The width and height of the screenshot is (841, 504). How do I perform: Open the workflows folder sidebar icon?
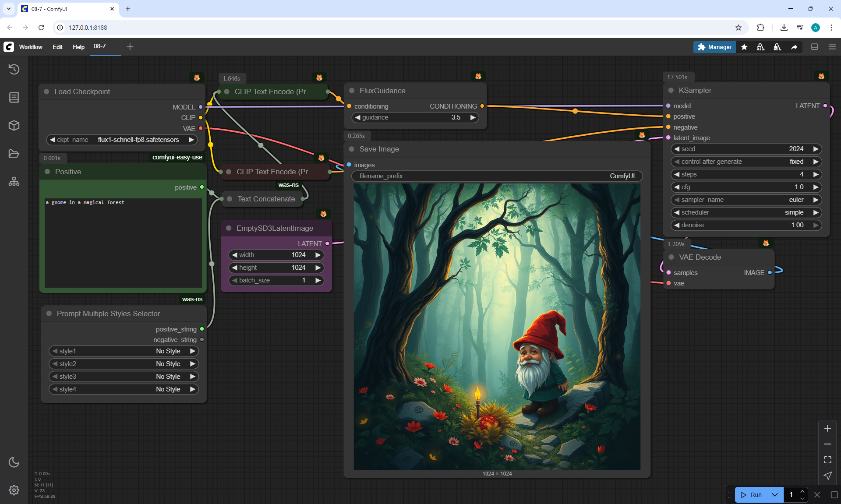14,154
